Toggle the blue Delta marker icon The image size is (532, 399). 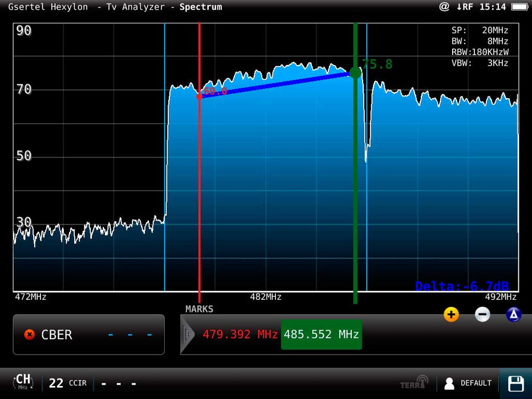click(513, 314)
